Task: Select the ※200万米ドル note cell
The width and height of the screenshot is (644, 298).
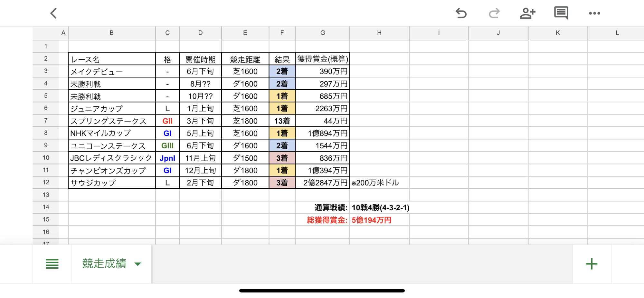Action: click(x=379, y=183)
